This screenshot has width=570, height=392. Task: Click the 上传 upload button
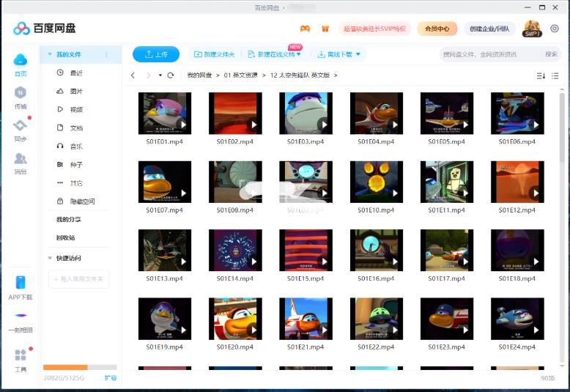click(x=156, y=54)
